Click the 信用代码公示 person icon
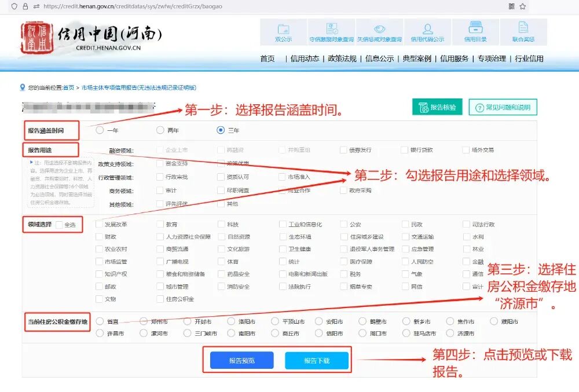The width and height of the screenshot is (579, 392). coord(427,29)
